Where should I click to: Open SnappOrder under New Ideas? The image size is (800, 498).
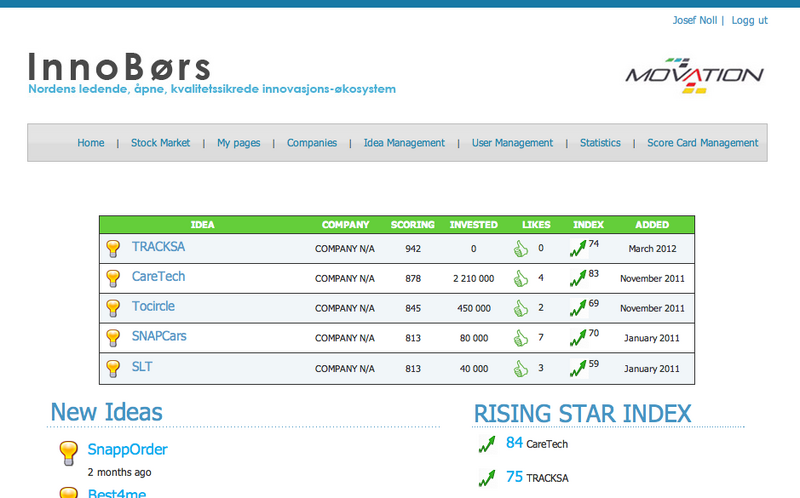coord(128,450)
